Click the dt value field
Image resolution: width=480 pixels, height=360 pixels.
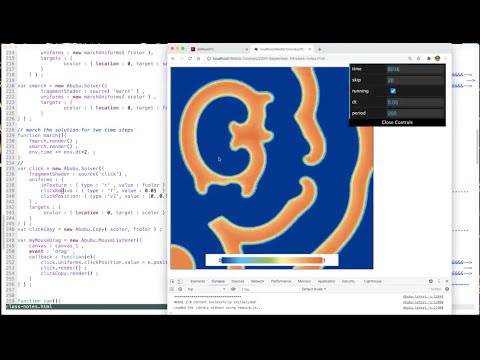coord(415,102)
